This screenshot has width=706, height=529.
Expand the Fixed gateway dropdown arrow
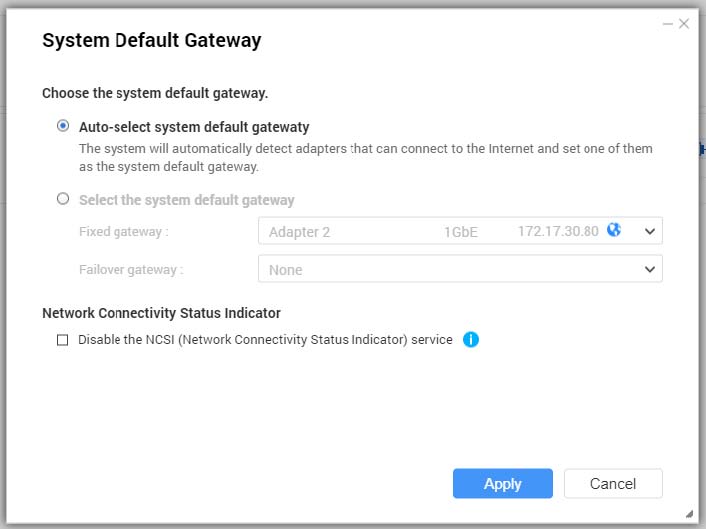[649, 231]
